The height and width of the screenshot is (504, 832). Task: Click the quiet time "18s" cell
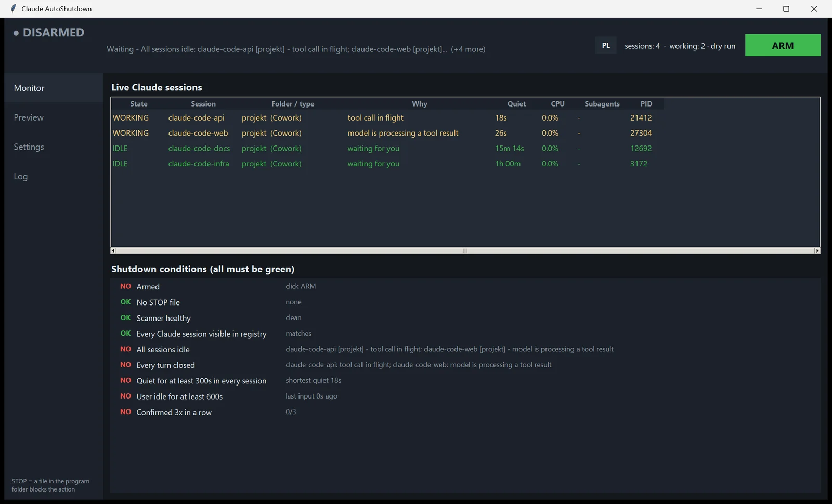pyautogui.click(x=501, y=118)
